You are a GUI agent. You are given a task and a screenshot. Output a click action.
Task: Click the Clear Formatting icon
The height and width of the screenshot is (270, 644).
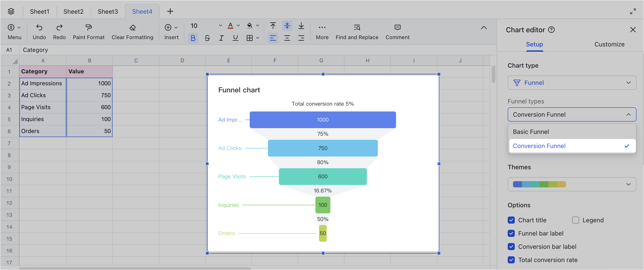pos(132,28)
